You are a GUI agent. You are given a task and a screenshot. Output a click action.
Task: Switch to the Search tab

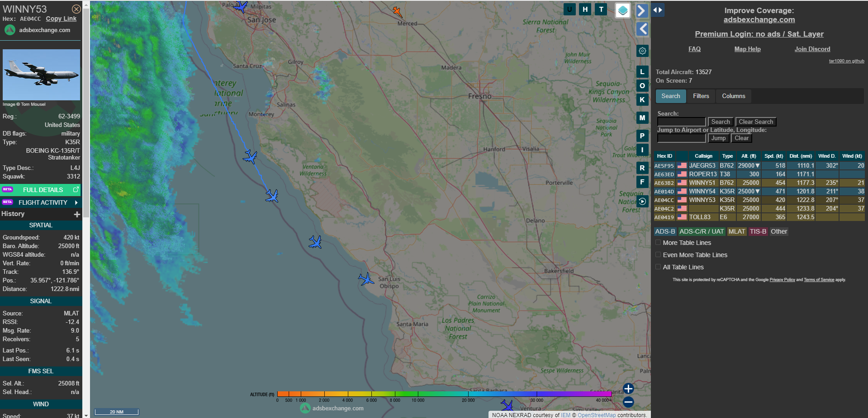(670, 96)
